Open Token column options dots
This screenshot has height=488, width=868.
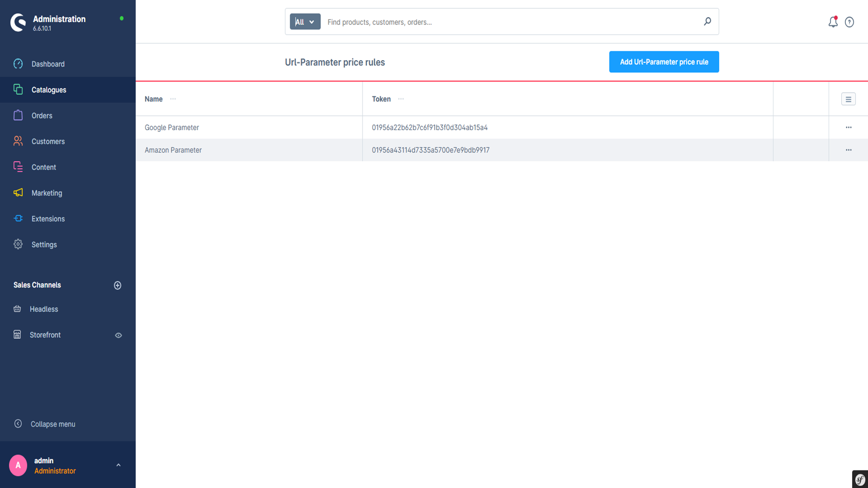tap(401, 99)
